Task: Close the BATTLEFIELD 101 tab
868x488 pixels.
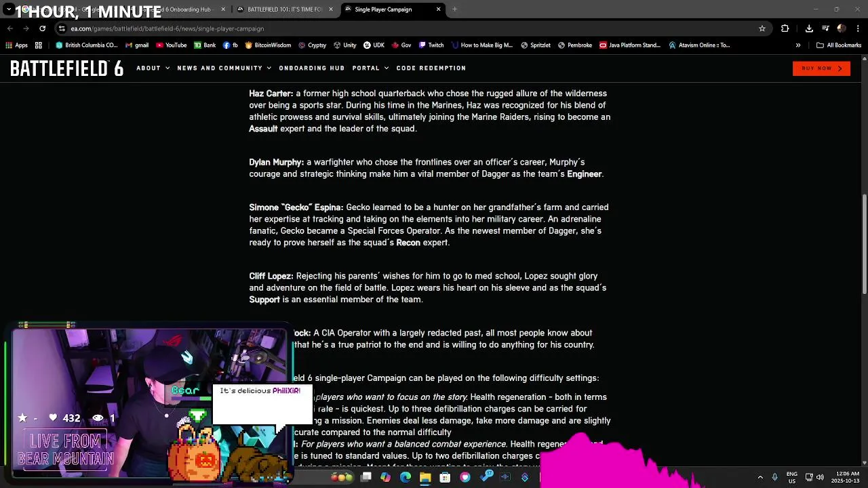Action: [x=331, y=9]
